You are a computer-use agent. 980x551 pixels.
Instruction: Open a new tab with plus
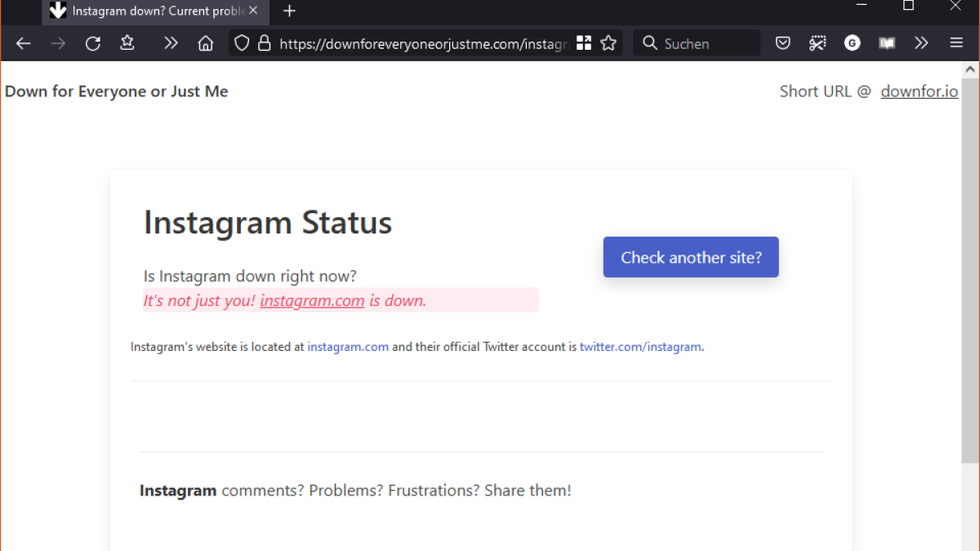point(289,11)
